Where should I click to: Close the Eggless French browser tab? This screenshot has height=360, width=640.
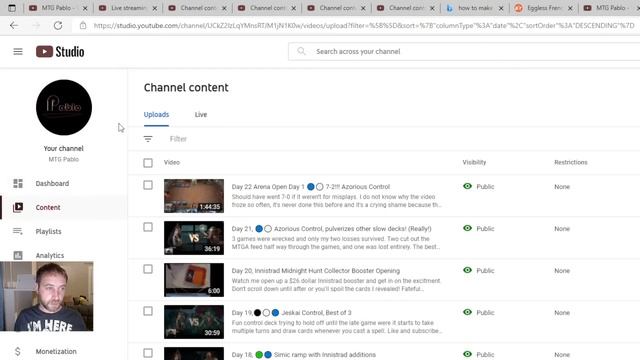pos(570,8)
